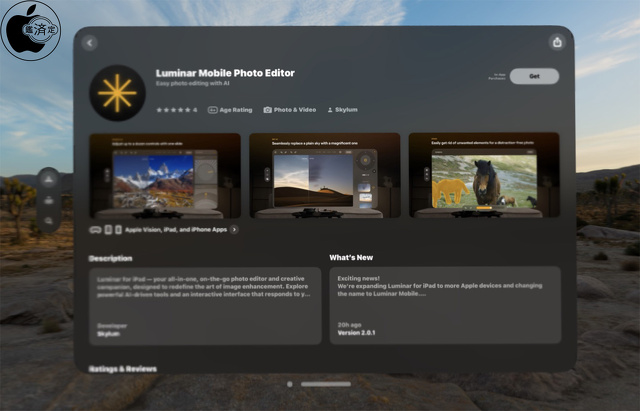Get the Luminar Mobile Photo Editor app
The height and width of the screenshot is (411, 640).
click(534, 76)
